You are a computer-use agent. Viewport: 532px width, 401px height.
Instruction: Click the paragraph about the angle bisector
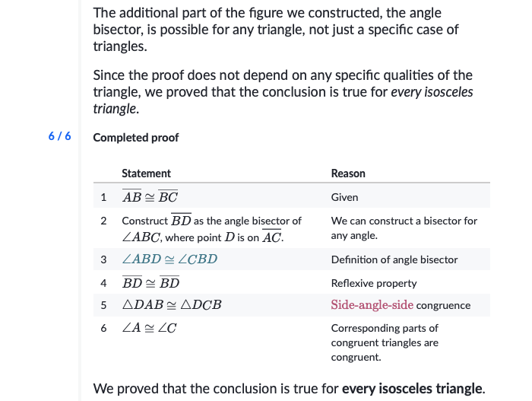coord(276,30)
